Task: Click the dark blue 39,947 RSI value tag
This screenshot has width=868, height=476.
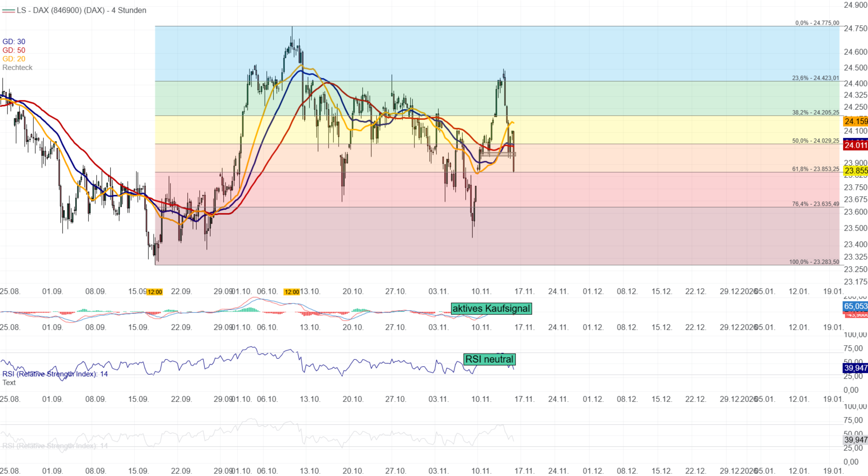Action: [x=855, y=368]
